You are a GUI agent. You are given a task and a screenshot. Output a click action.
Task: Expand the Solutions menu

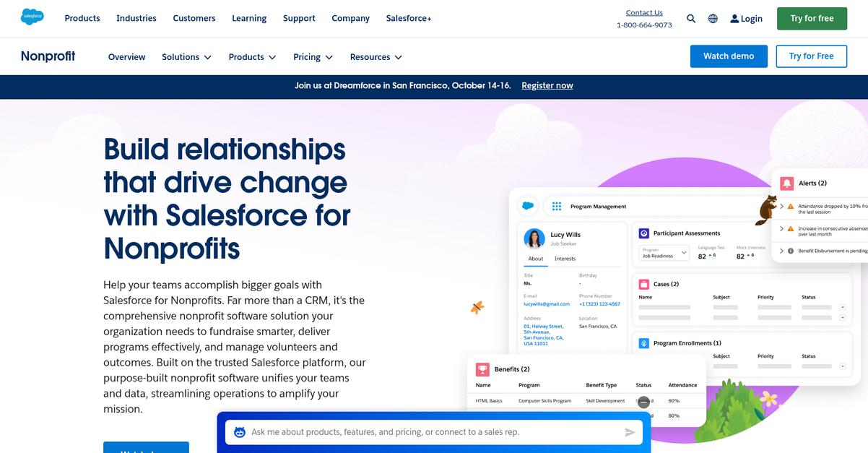[x=186, y=57]
